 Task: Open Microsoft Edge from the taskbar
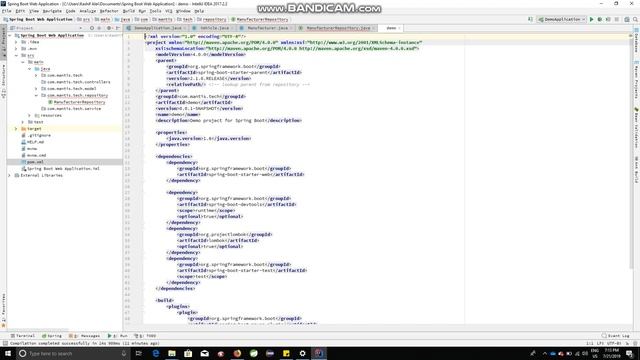(156, 353)
